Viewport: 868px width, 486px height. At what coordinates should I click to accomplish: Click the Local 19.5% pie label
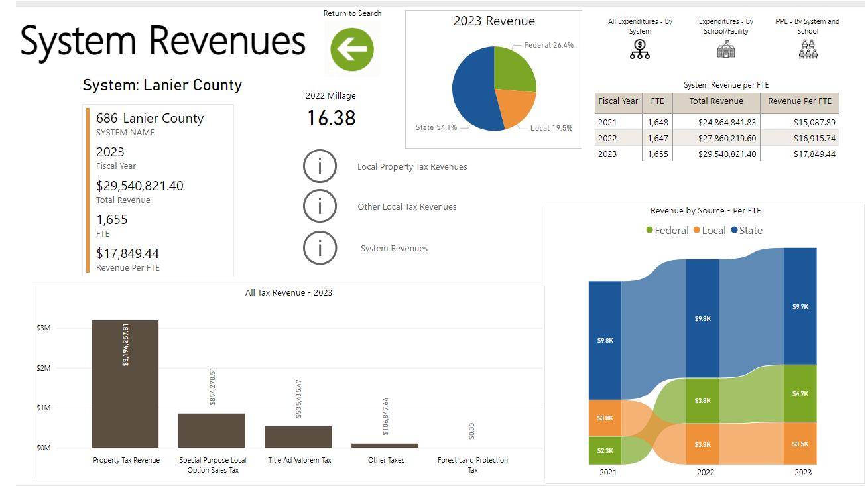pos(551,128)
